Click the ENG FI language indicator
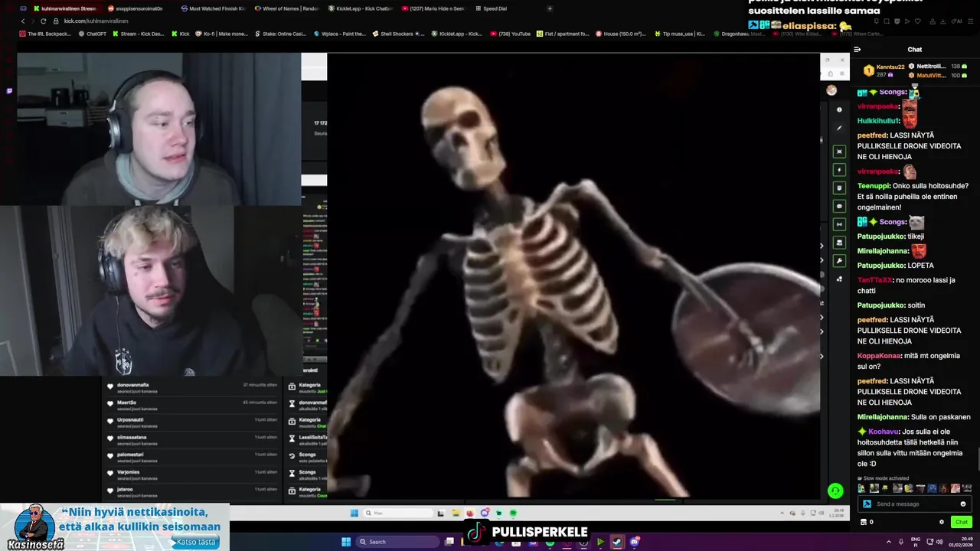The width and height of the screenshot is (980, 551). [x=916, y=542]
